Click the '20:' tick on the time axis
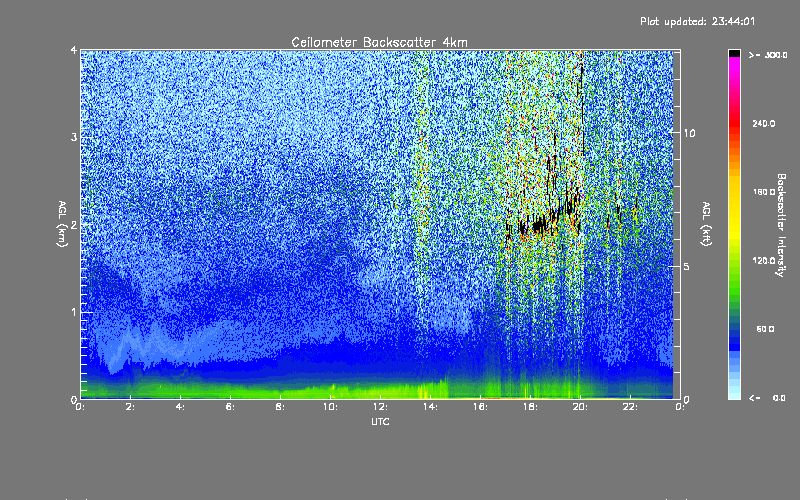 [x=580, y=407]
